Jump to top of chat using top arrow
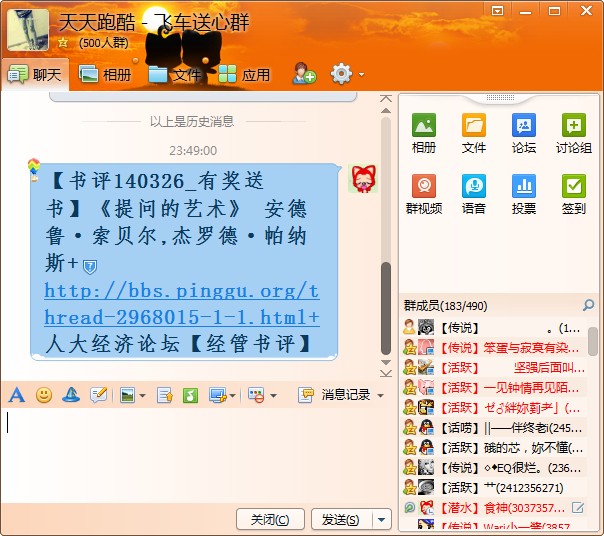 [x=386, y=98]
